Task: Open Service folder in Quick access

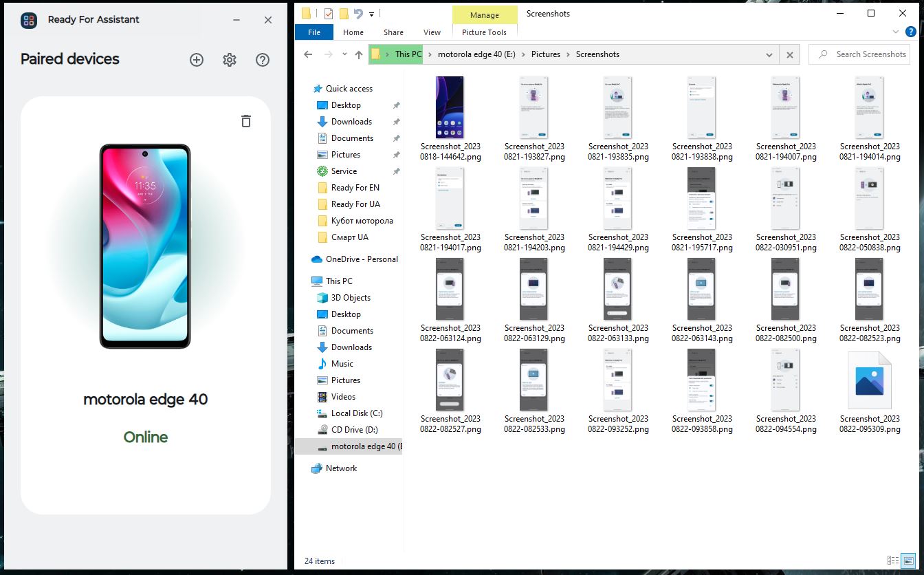Action: coord(344,171)
